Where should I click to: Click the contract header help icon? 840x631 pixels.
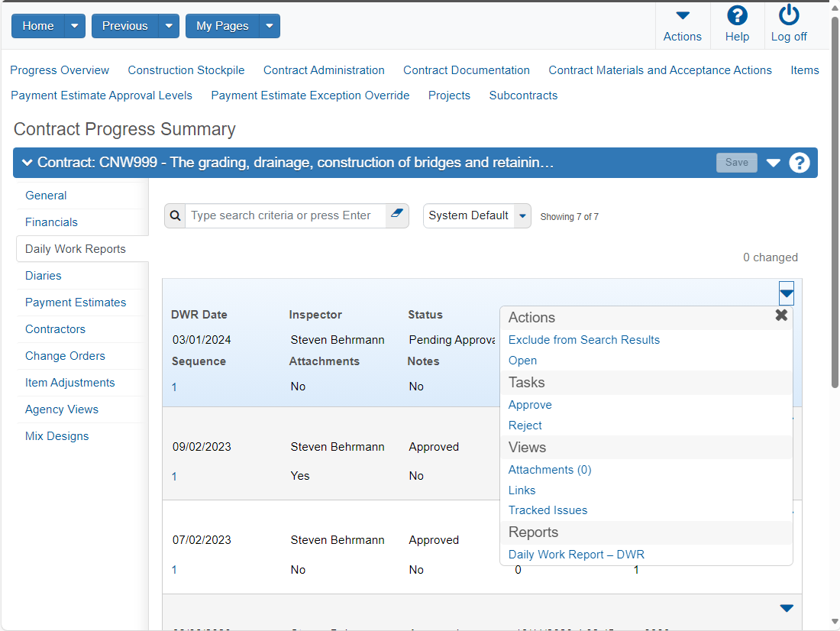click(x=799, y=163)
